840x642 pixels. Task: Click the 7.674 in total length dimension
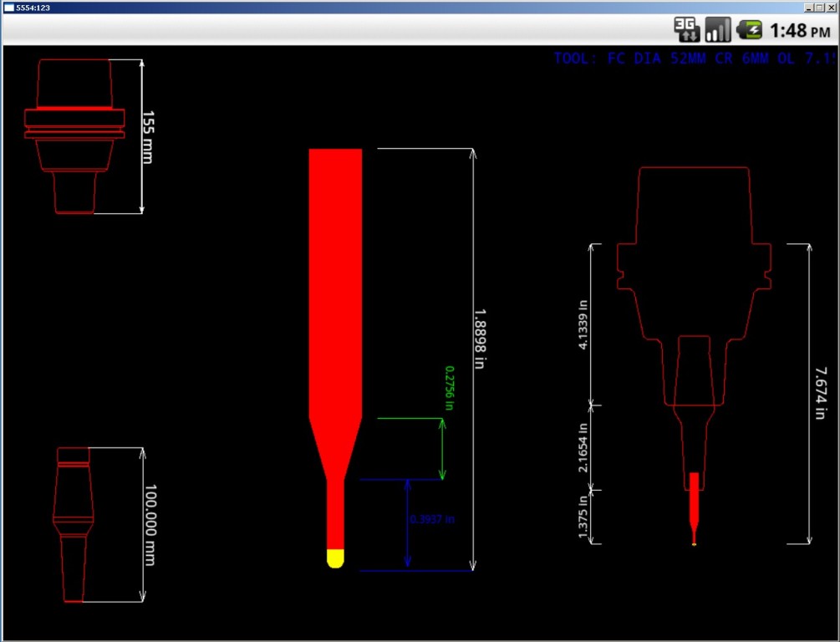click(820, 393)
